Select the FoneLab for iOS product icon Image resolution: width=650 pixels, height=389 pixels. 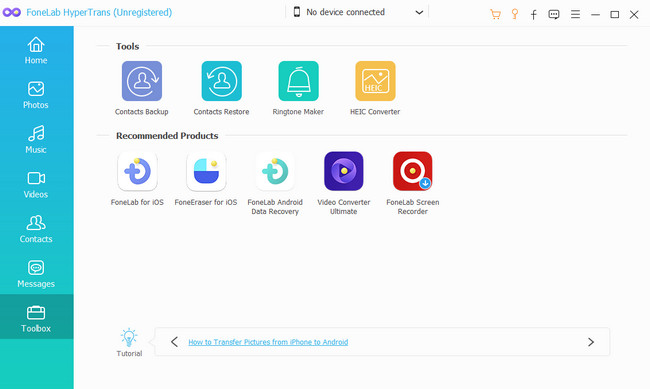137,171
